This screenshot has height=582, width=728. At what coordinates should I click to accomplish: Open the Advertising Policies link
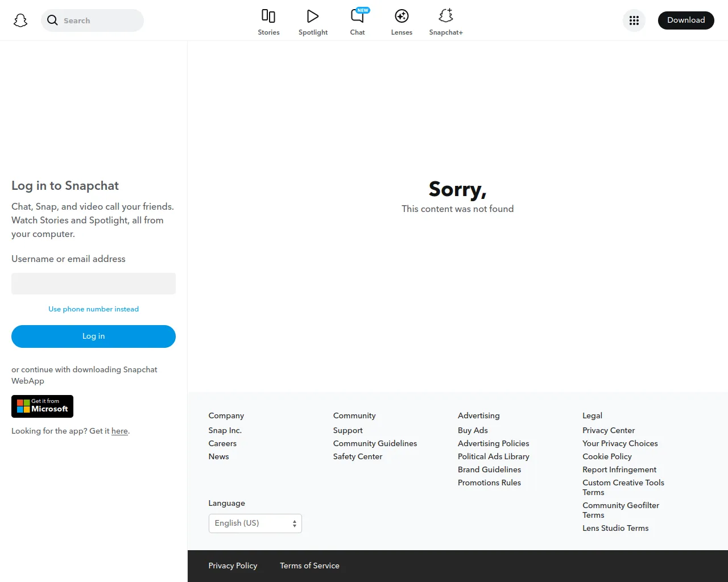[493, 444]
